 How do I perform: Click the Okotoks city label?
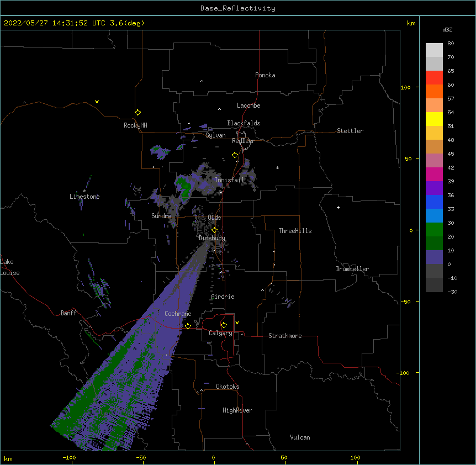click(x=228, y=387)
